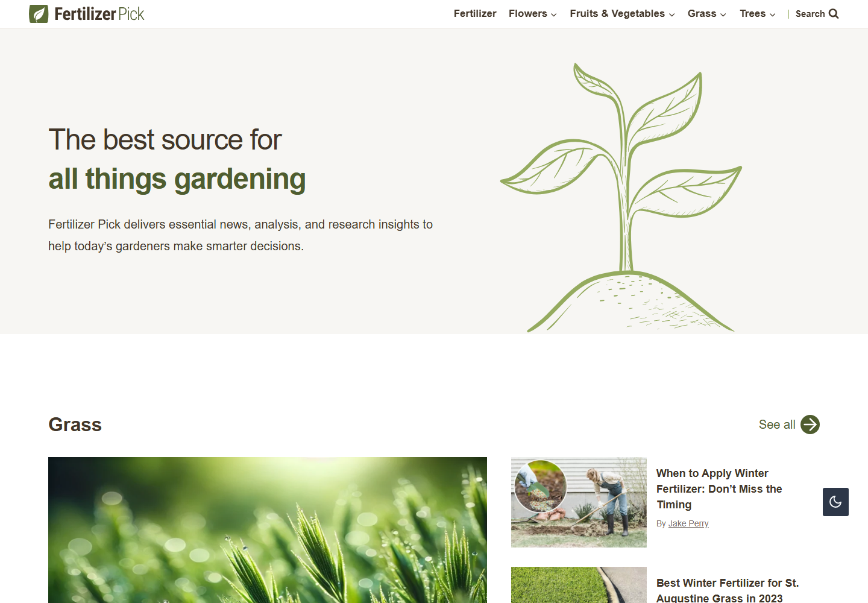
Task: Click the 'The best source for' heading
Action: tap(165, 140)
